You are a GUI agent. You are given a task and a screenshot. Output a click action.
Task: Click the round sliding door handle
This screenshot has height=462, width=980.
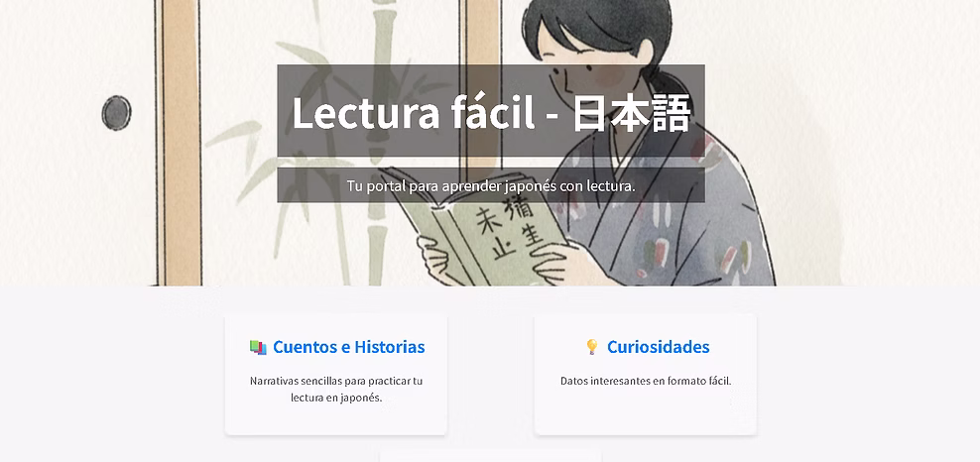[x=116, y=113]
